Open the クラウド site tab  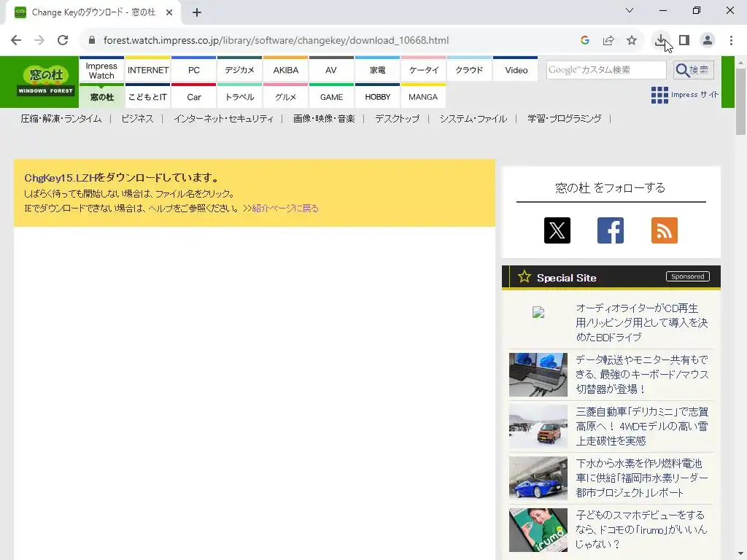click(469, 70)
